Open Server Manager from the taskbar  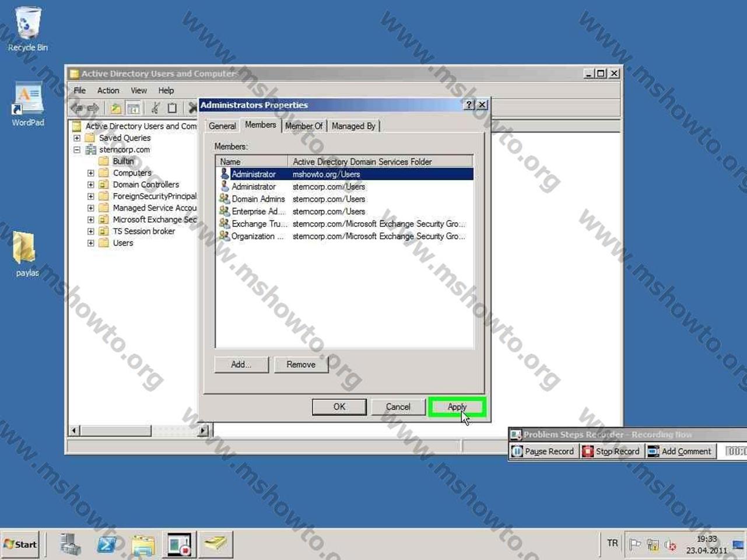click(x=71, y=545)
